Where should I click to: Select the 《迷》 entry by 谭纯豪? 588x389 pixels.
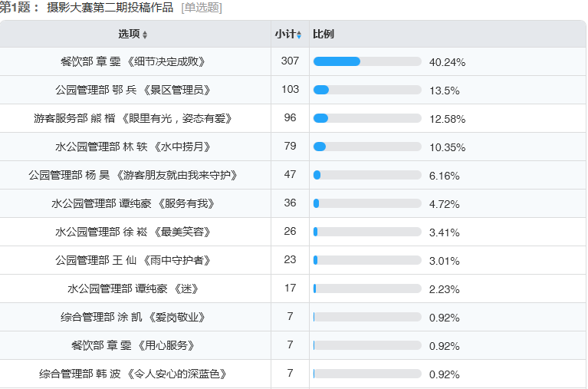pos(133,288)
